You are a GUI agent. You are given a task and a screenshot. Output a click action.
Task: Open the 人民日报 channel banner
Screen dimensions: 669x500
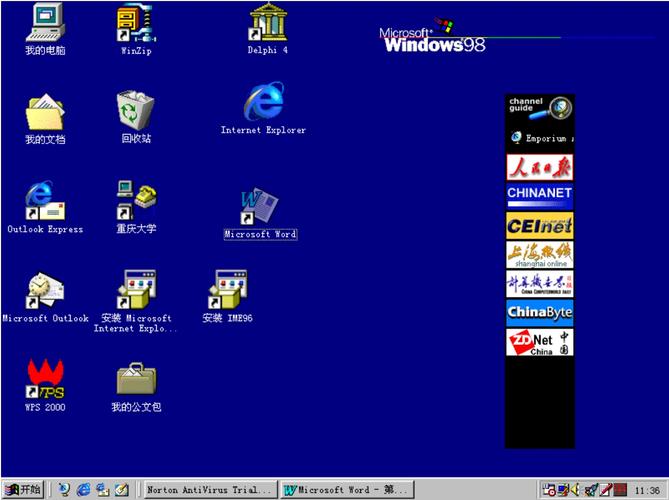pyautogui.click(x=540, y=167)
